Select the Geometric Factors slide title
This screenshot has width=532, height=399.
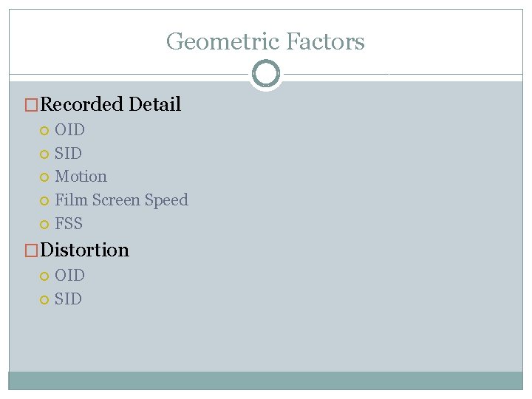(265, 41)
